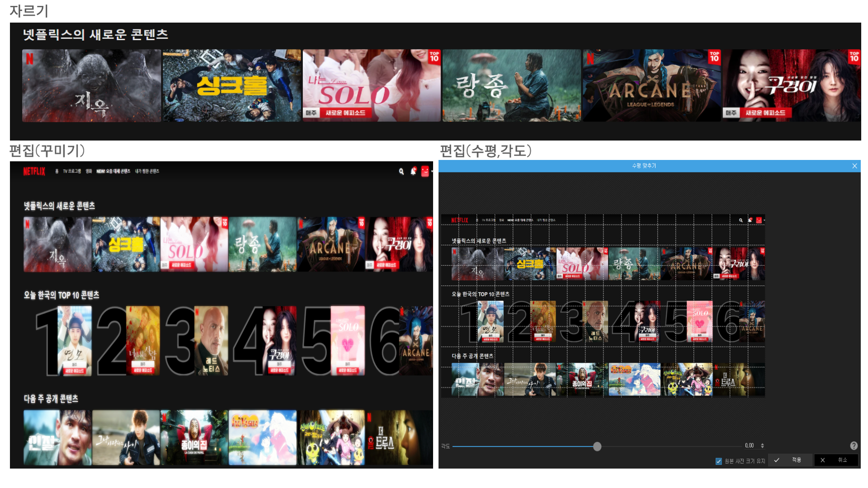The height and width of the screenshot is (488, 868).
Task: Click red profile avatar on left Netflix page
Action: [x=425, y=171]
